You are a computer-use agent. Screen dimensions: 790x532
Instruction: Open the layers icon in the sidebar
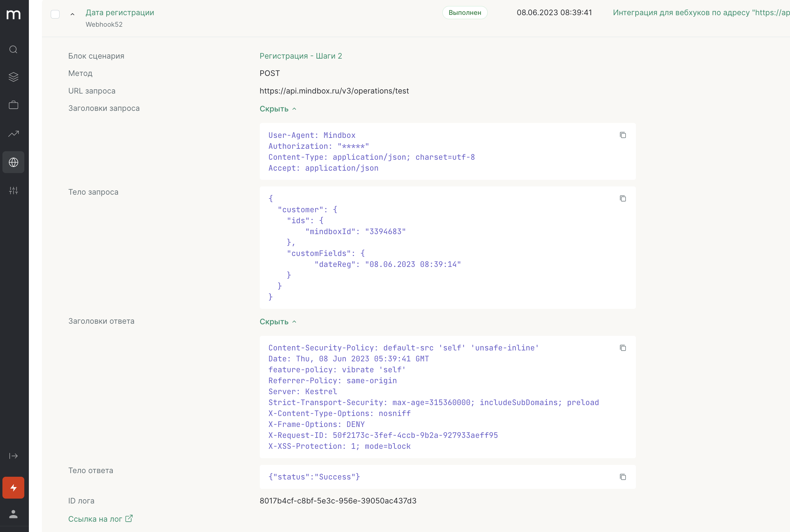click(x=14, y=77)
